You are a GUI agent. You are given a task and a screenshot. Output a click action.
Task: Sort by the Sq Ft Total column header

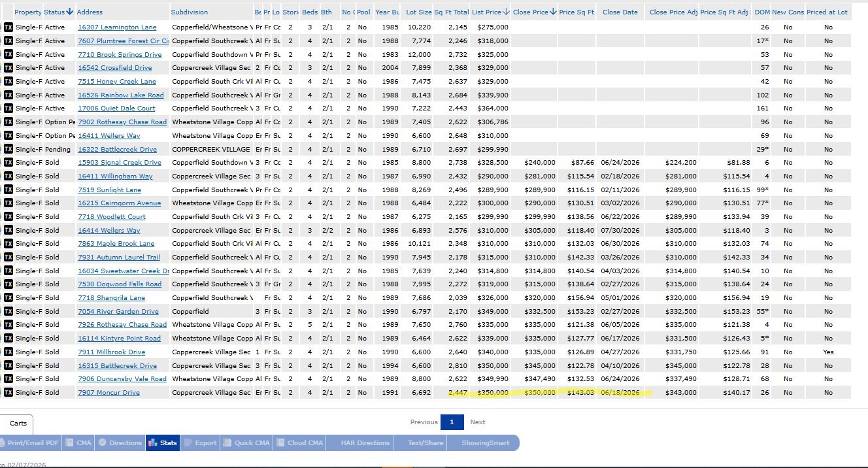click(x=452, y=12)
